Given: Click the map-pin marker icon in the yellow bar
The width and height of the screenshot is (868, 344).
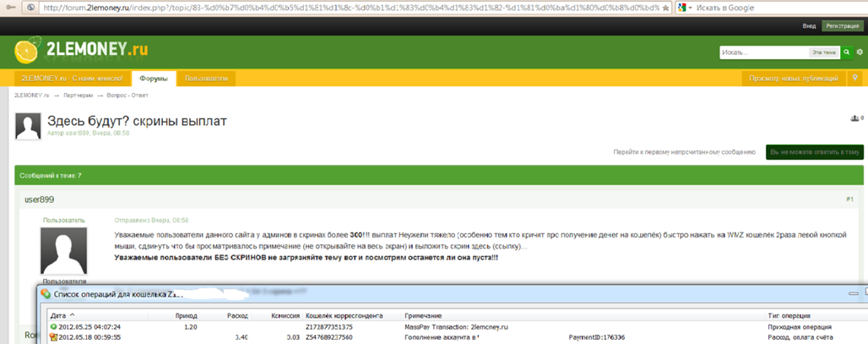Looking at the screenshot, I should click(x=855, y=78).
